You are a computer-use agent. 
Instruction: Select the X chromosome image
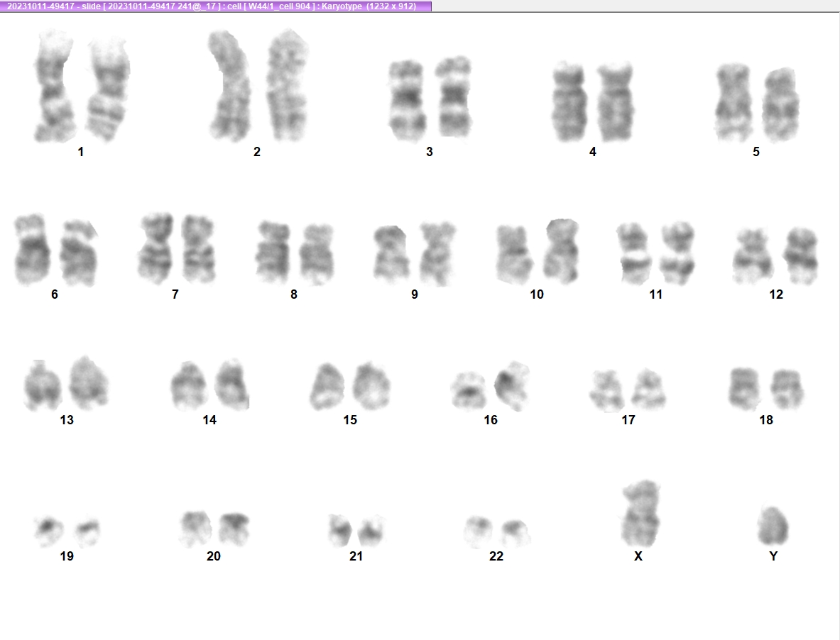pos(640,514)
